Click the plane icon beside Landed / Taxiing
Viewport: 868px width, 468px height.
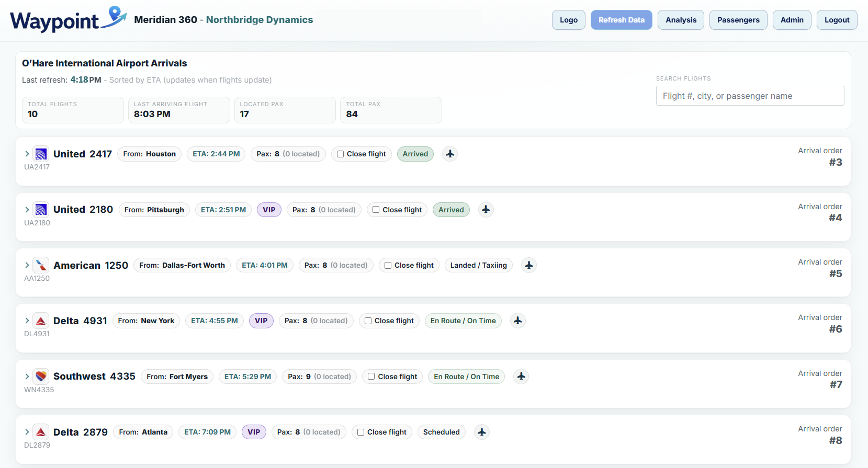(529, 265)
